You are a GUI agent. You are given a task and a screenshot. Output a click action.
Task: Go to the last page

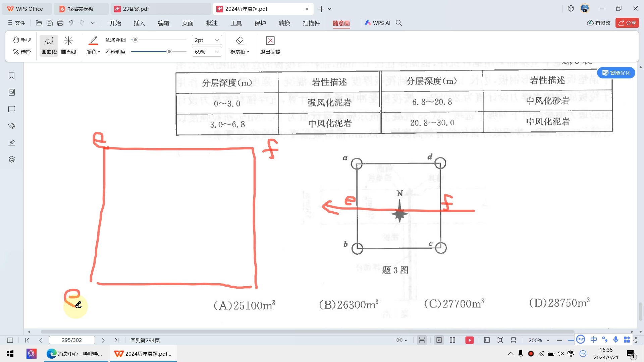[116, 340]
